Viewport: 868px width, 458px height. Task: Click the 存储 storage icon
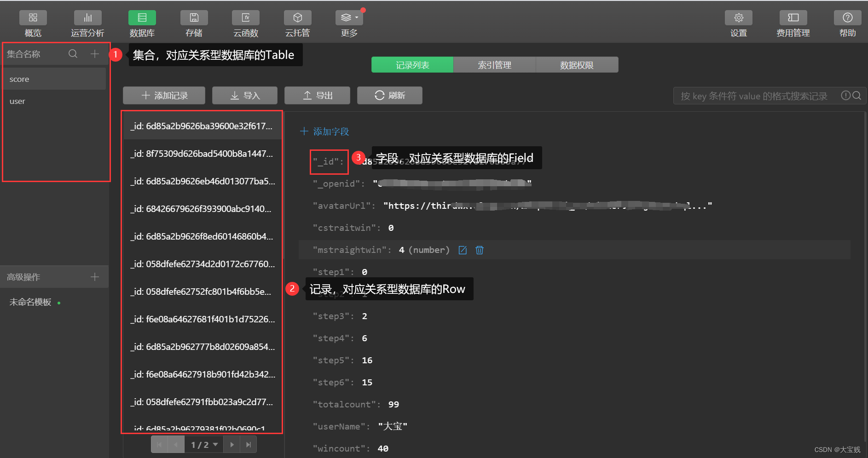[x=194, y=18]
